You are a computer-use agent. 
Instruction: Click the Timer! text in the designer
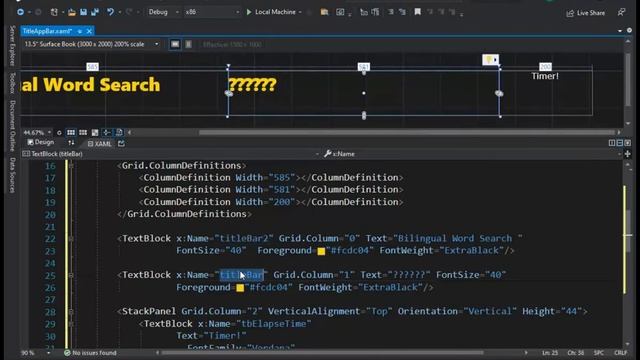click(545, 76)
